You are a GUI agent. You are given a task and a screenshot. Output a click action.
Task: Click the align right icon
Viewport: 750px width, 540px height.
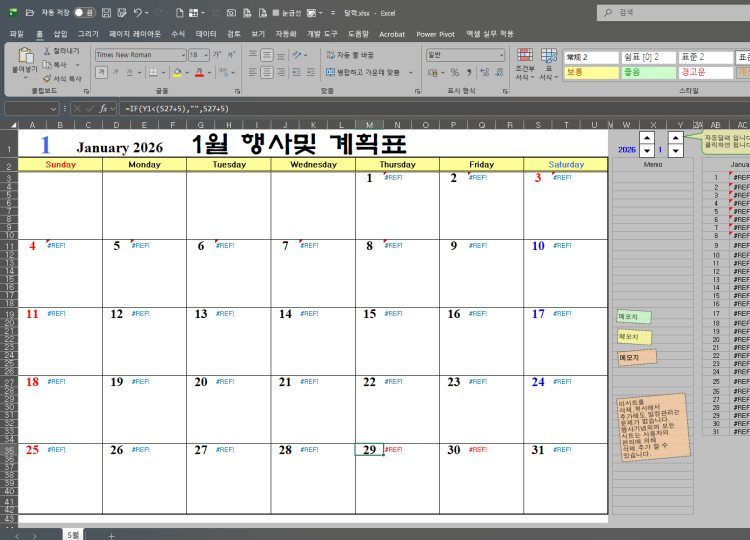(281, 73)
